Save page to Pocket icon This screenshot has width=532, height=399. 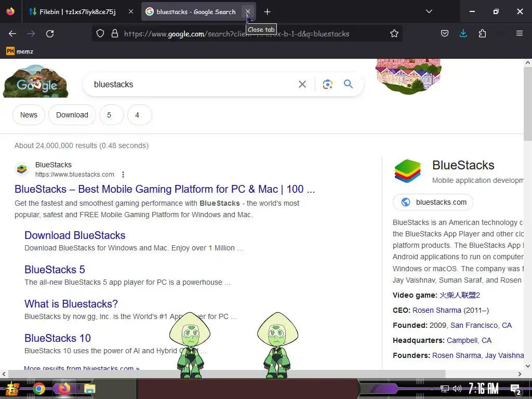445,34
